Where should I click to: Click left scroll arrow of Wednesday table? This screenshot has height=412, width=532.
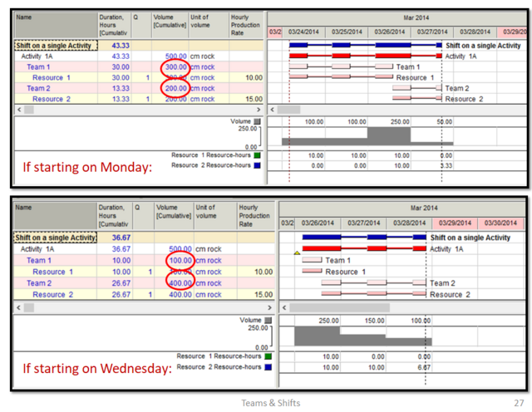(x=18, y=307)
